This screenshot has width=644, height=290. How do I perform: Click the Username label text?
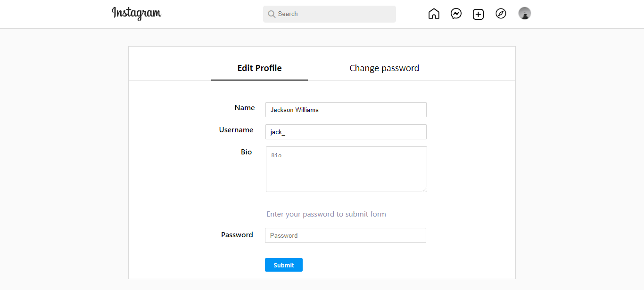[236, 129]
